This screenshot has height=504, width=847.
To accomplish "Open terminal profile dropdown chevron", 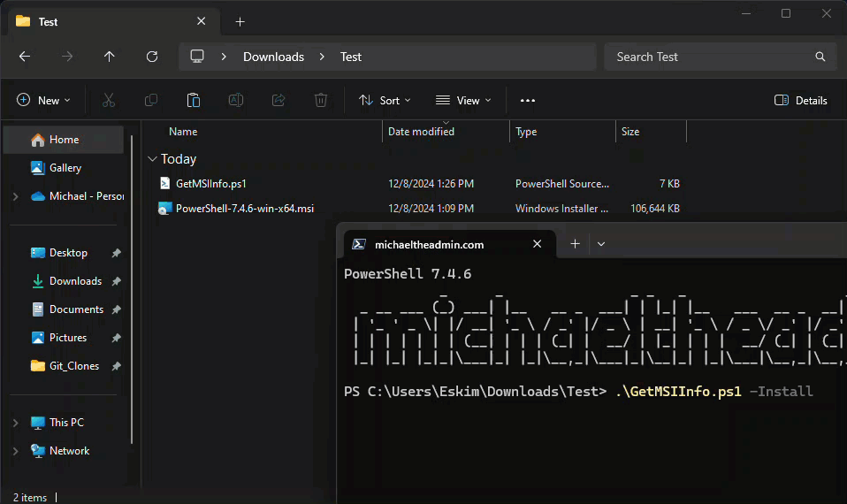I will click(601, 244).
